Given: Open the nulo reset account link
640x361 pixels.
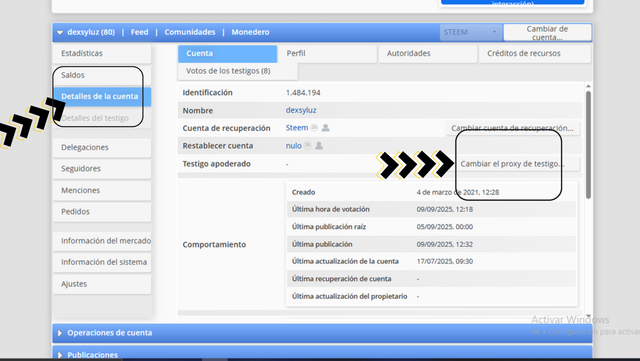Looking at the screenshot, I should tap(293, 146).
